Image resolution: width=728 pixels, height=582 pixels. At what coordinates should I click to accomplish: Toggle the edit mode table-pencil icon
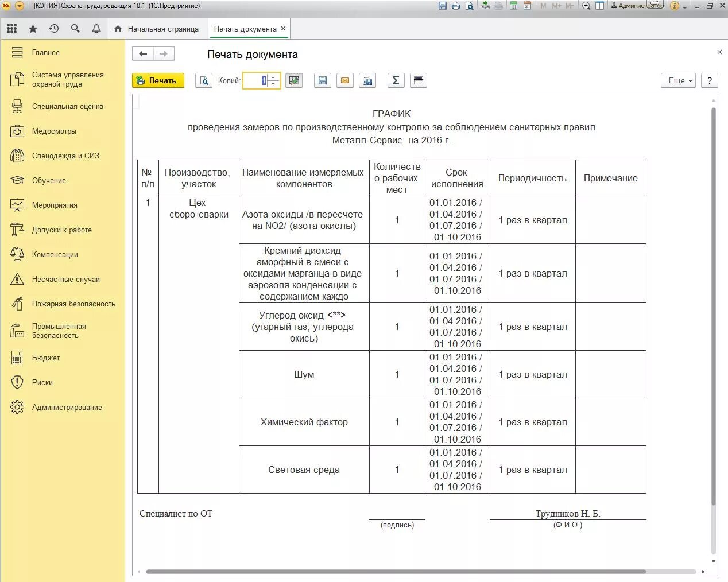(294, 81)
